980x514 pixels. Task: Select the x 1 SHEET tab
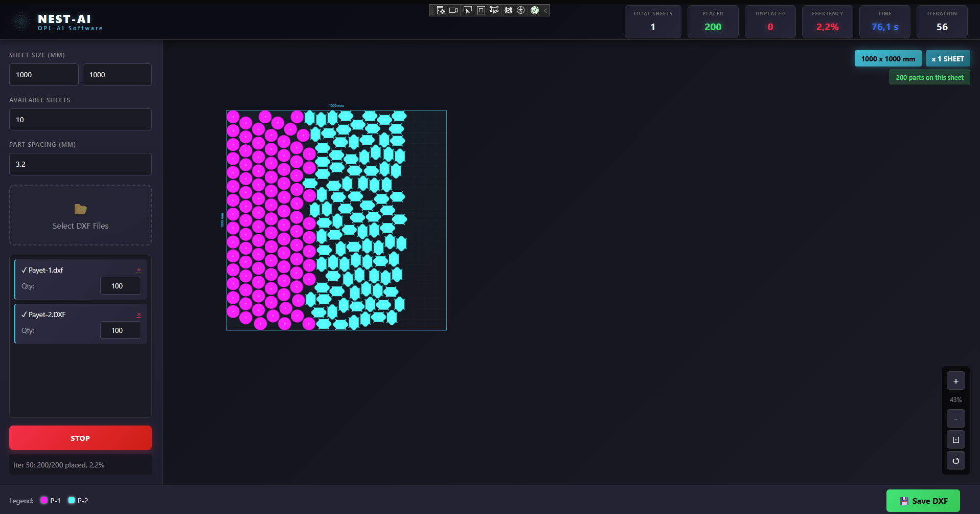click(947, 59)
